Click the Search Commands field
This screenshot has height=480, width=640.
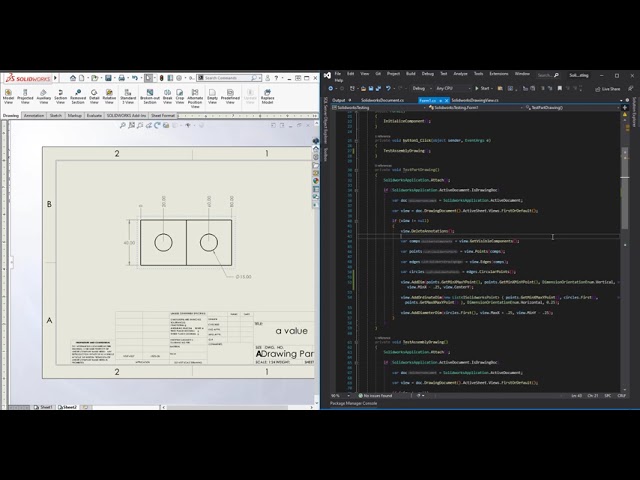(x=229, y=78)
